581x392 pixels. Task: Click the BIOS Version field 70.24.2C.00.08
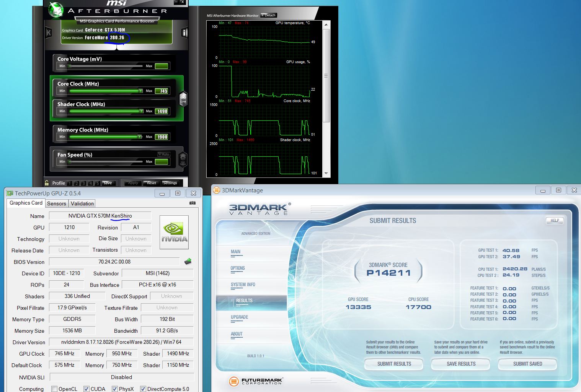[x=114, y=262]
